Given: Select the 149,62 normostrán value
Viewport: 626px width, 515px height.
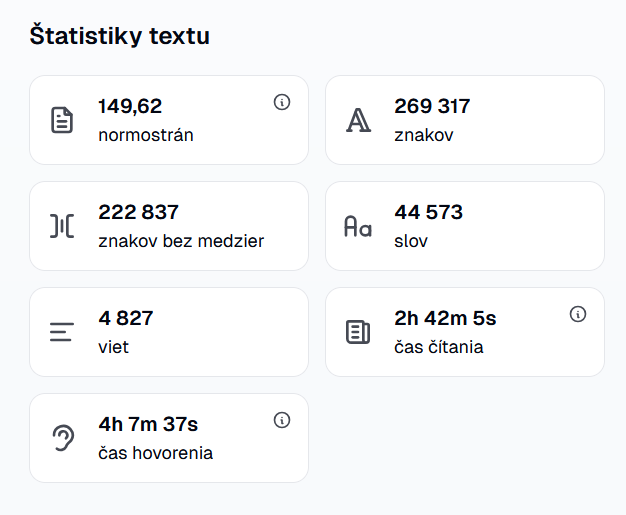Looking at the screenshot, I should click(130, 106).
